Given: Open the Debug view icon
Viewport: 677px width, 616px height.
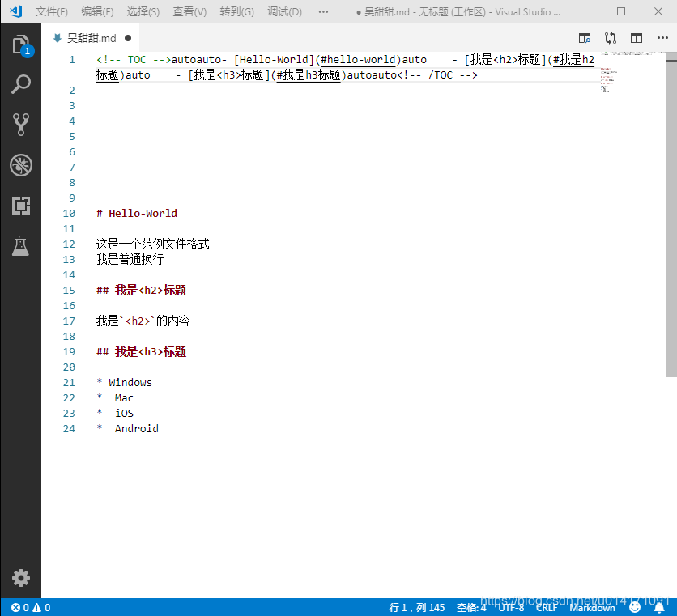Looking at the screenshot, I should coord(21,165).
